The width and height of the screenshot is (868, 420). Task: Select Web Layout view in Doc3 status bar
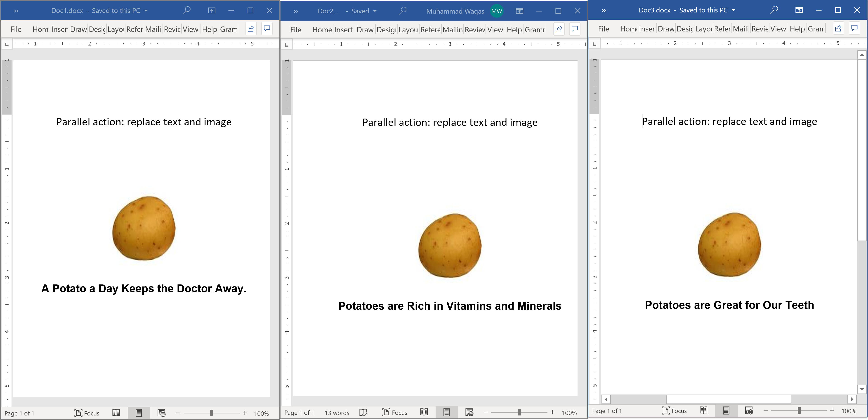point(749,410)
